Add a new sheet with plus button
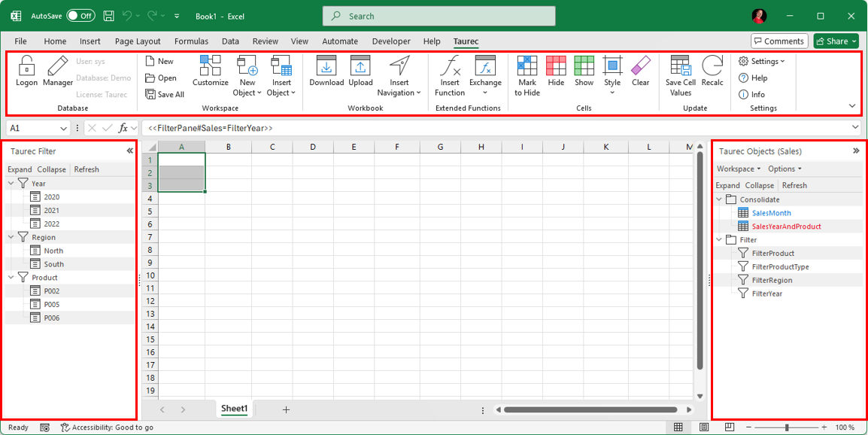Viewport: 868px width, 435px height. tap(286, 409)
